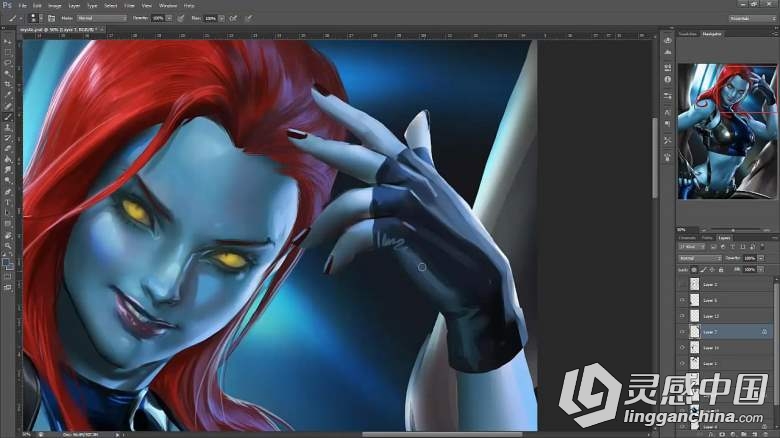Select the Rectangle shape tool

click(7, 224)
